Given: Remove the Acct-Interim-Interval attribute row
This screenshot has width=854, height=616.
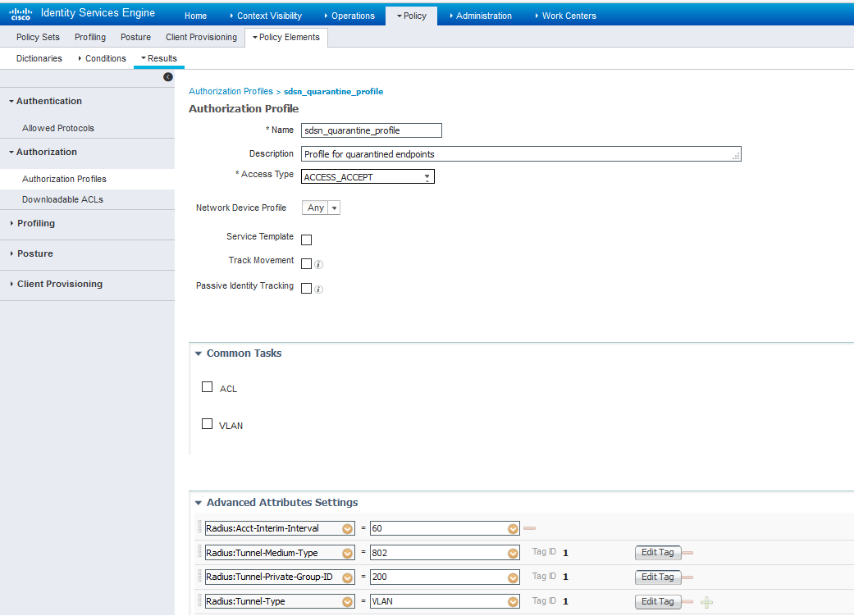Looking at the screenshot, I should (x=529, y=528).
